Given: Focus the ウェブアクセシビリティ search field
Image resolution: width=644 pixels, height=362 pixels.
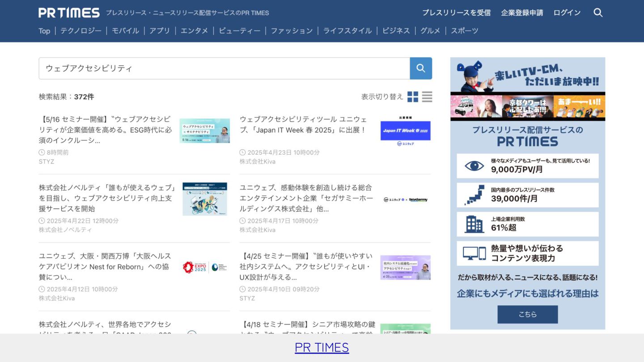Looking at the screenshot, I should [x=225, y=68].
